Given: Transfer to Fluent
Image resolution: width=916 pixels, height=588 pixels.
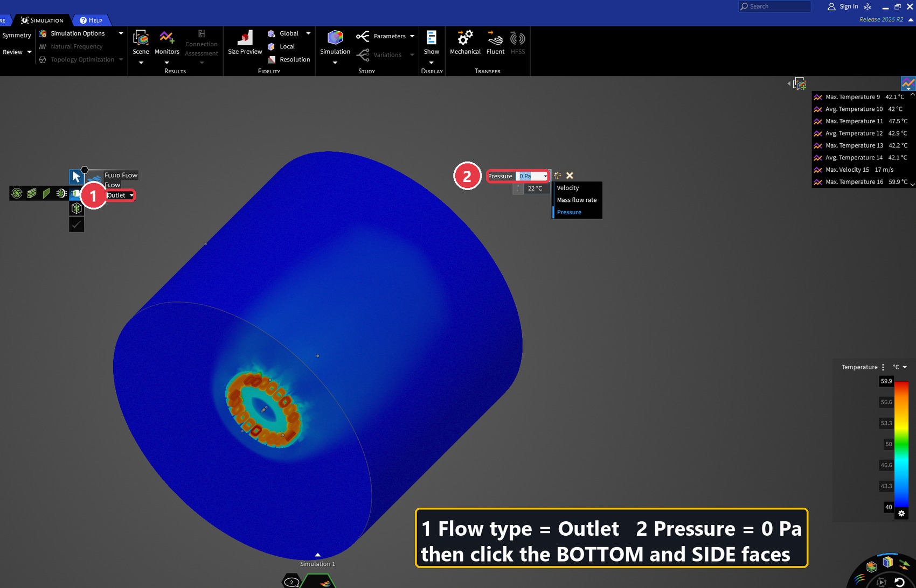Looking at the screenshot, I should pos(495,43).
